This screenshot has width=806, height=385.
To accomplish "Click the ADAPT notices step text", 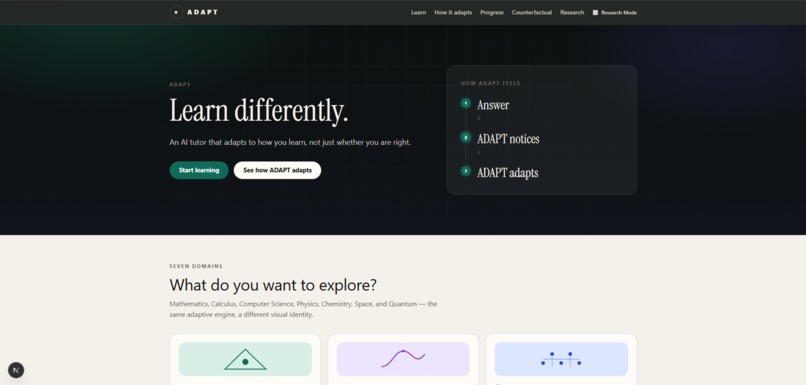I will 508,139.
